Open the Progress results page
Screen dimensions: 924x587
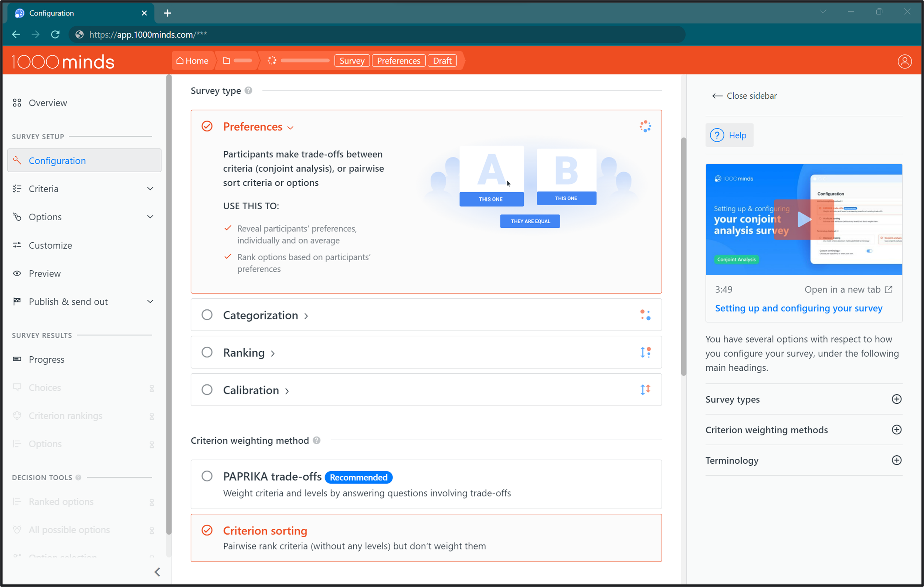(47, 359)
